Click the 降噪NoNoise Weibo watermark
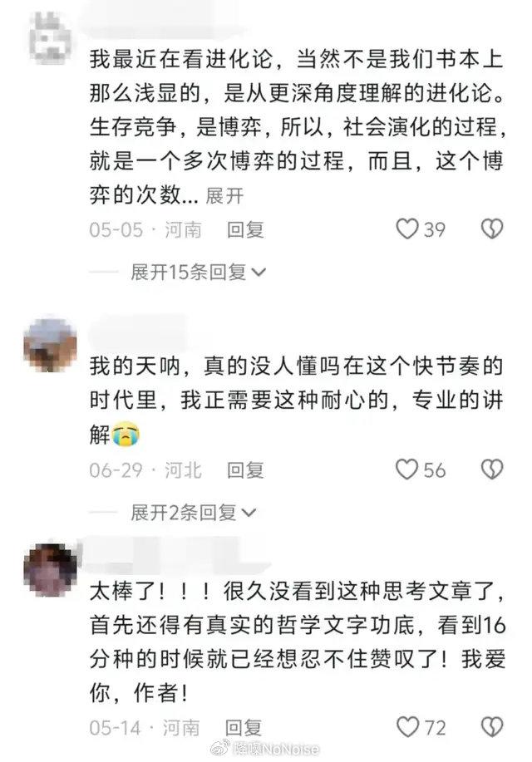The width and height of the screenshot is (532, 762). pyautogui.click(x=265, y=749)
